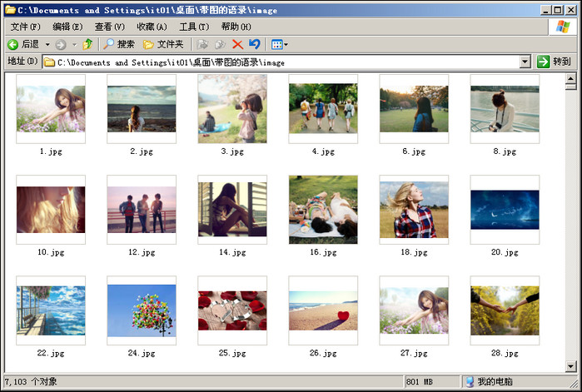
Task: Click the file name label 28.jpg
Action: 505,353
